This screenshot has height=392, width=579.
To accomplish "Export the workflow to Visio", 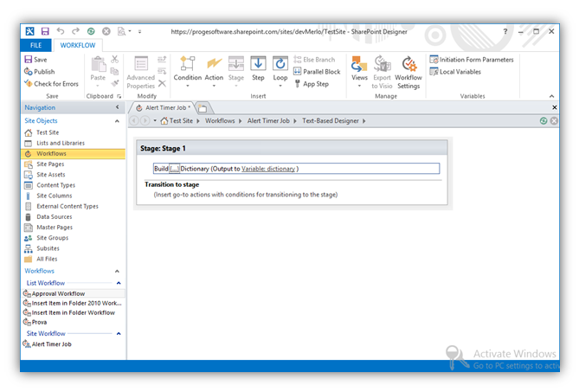I will coord(382,72).
